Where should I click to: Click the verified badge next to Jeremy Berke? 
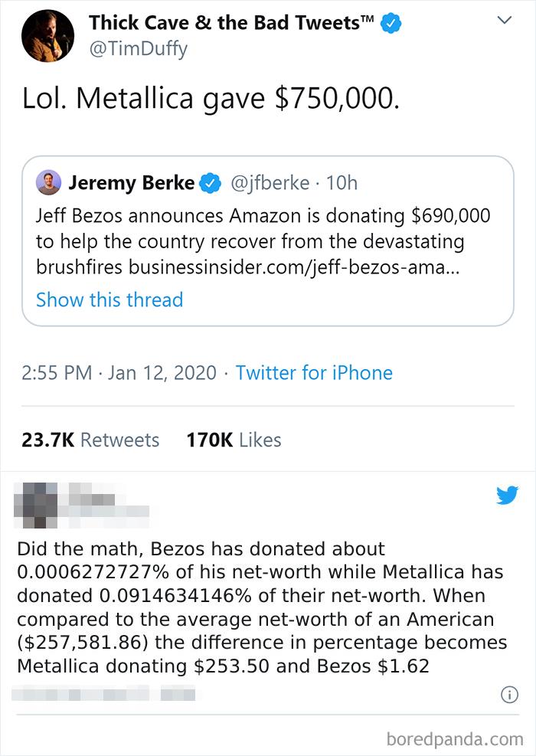pyautogui.click(x=208, y=182)
